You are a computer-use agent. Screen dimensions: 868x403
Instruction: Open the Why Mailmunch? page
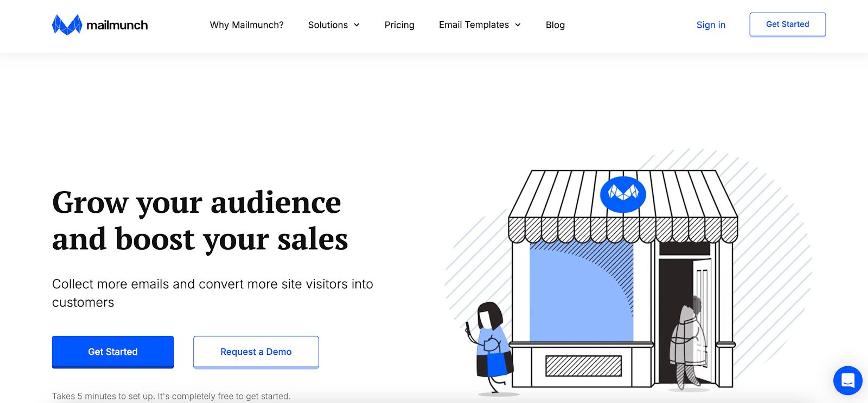[x=247, y=25]
